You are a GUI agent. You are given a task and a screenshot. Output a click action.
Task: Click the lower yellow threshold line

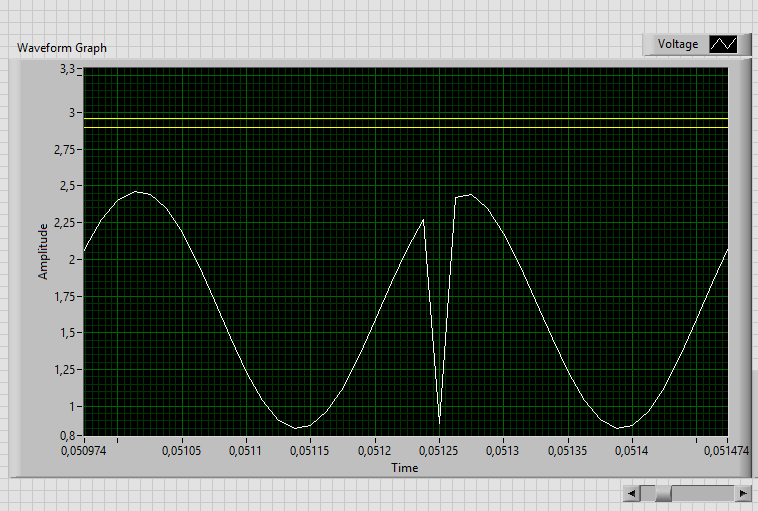click(x=406, y=128)
